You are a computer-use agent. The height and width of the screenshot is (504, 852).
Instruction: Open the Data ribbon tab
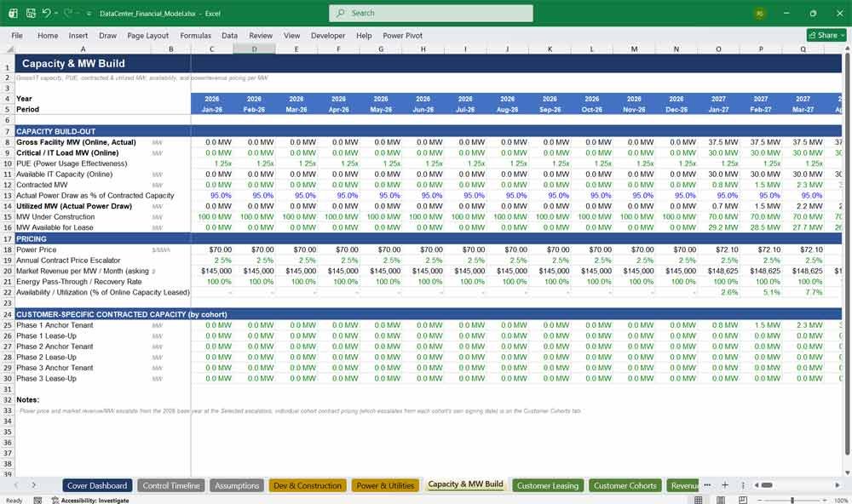point(229,35)
